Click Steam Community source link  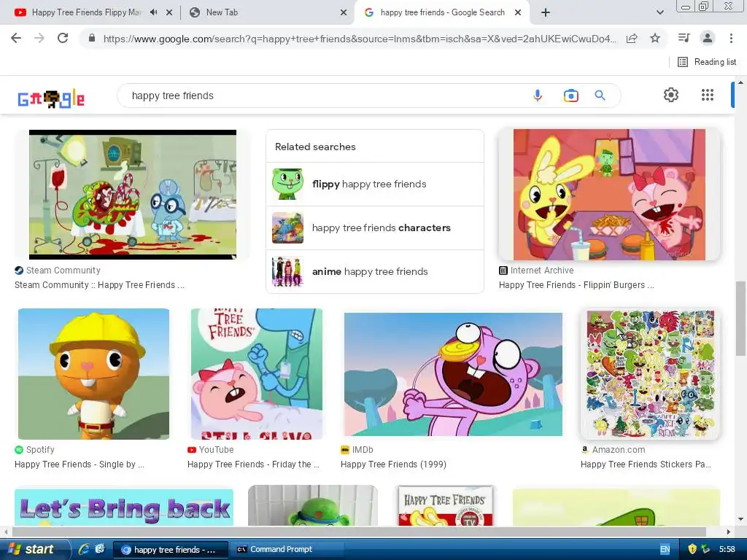click(58, 271)
